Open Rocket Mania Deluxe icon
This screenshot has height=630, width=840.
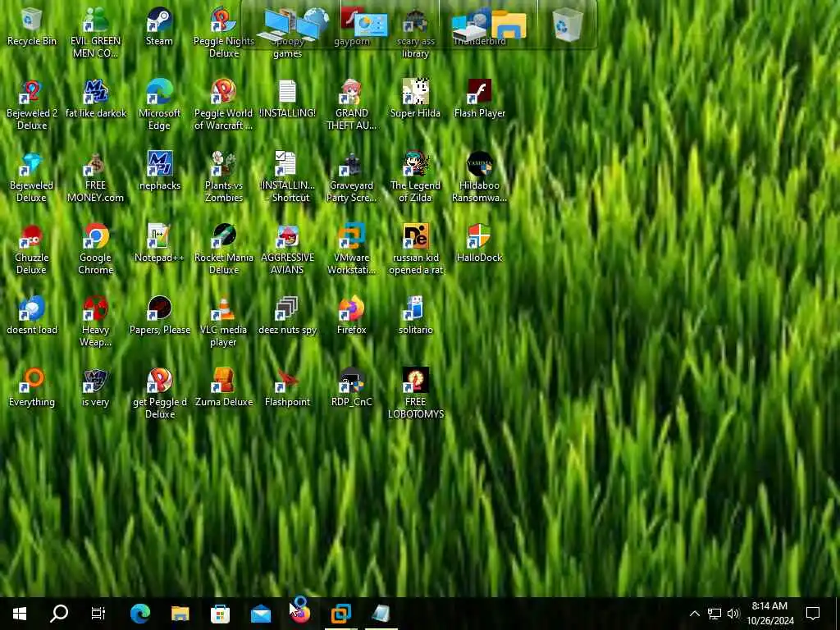click(x=223, y=249)
